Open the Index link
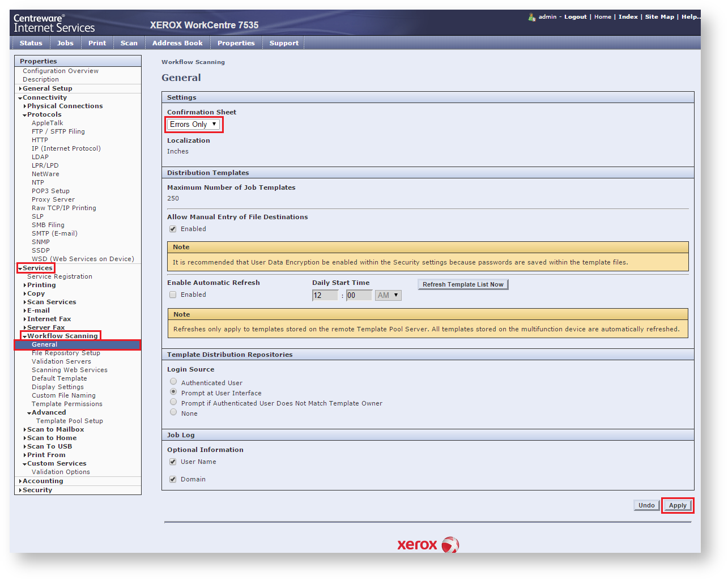Screen dimensions: 728x580 (628, 17)
